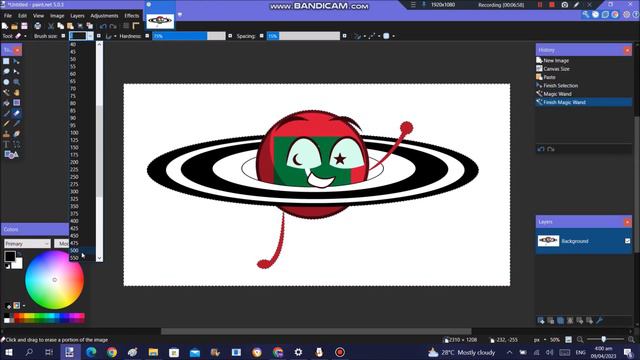The height and width of the screenshot is (360, 640).
Task: Select the Lasso Select tool
Action: [6, 71]
